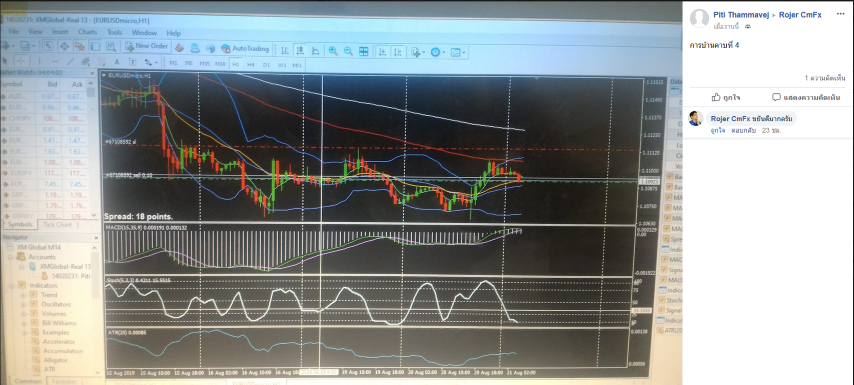Open Rojer CmFx profile link in post header
854x385 pixels.
tap(800, 15)
